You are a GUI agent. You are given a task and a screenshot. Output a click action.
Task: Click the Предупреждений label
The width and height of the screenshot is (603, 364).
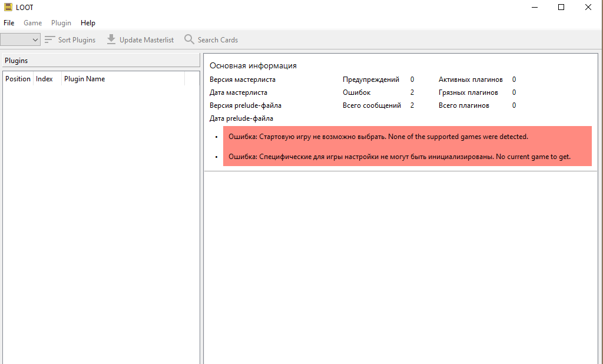[x=371, y=80]
